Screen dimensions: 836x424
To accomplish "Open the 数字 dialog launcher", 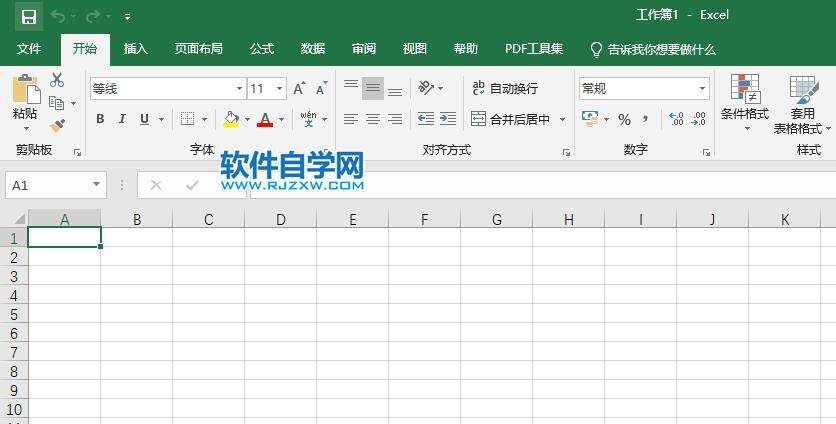I will pos(706,153).
